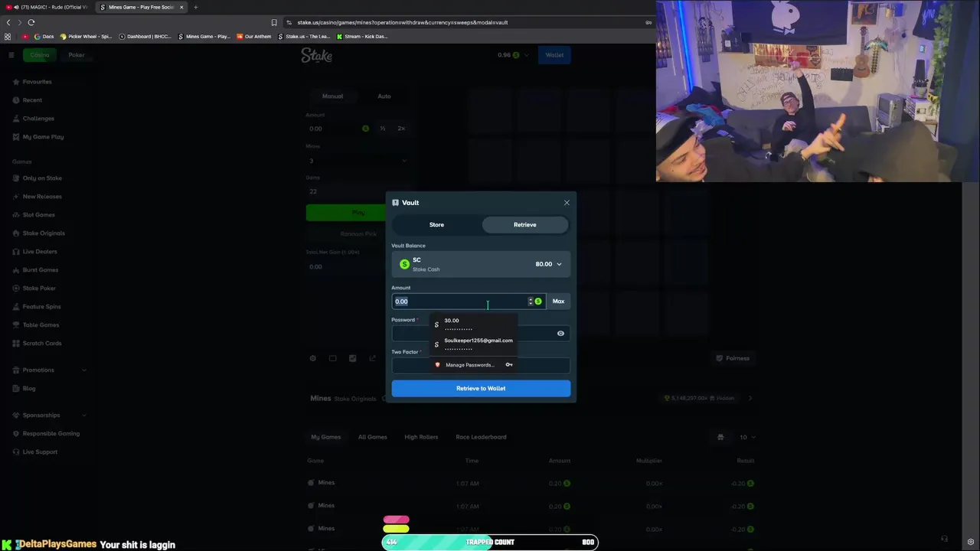Screen dimensions: 980x551
Task: Click the Vault icon in dialog header
Action: 395,203
